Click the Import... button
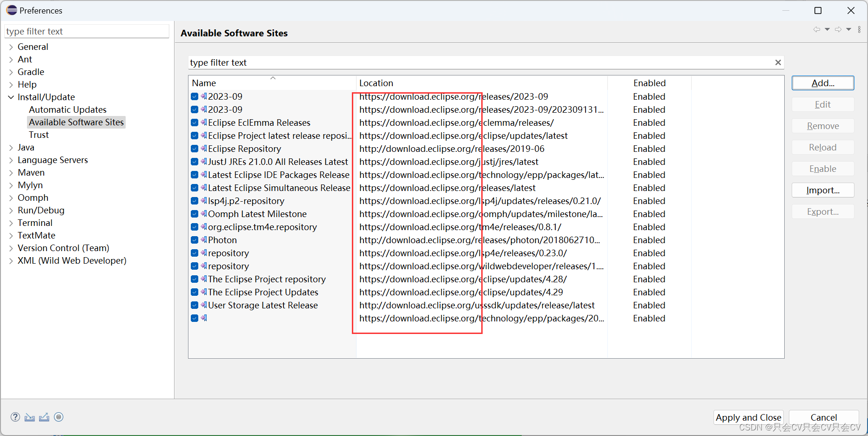 click(x=823, y=190)
